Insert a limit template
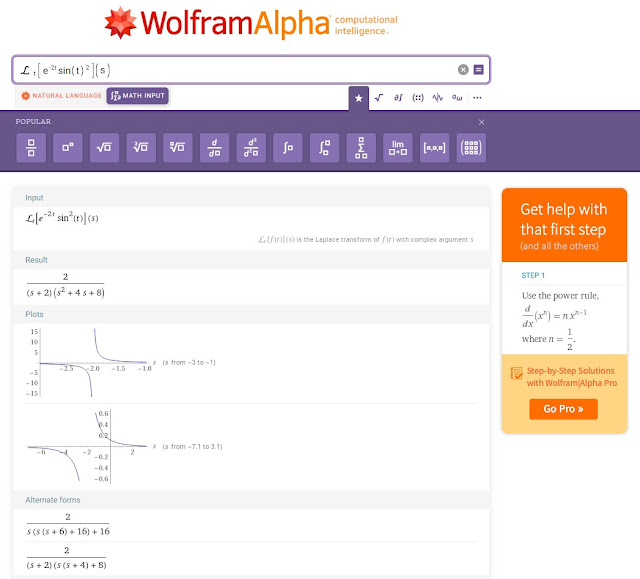The image size is (640, 579). [x=398, y=148]
